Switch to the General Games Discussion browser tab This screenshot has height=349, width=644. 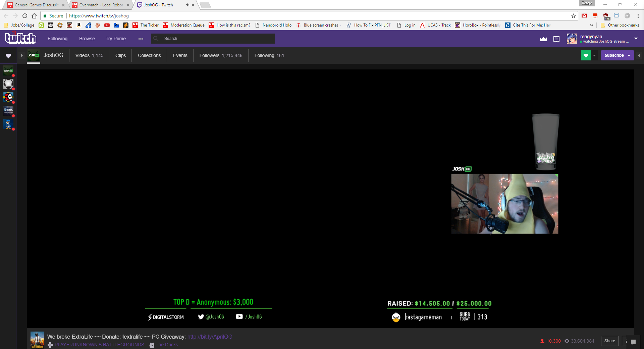tap(37, 5)
